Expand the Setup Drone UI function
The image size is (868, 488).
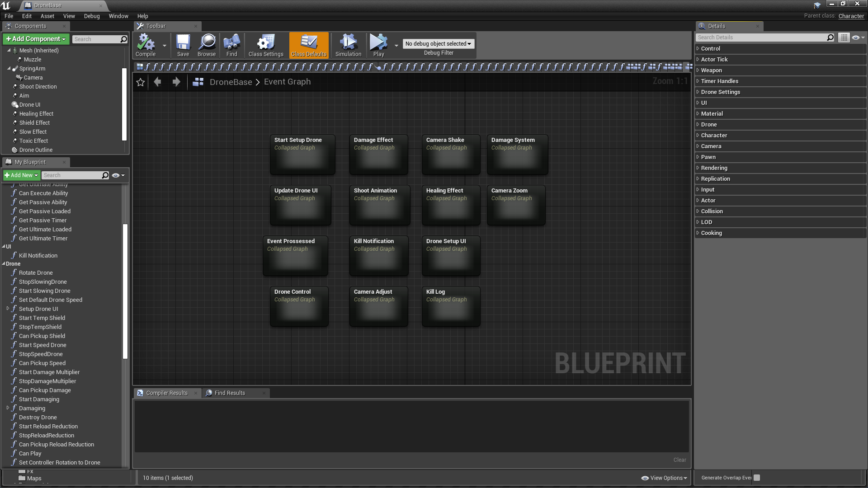click(8, 309)
